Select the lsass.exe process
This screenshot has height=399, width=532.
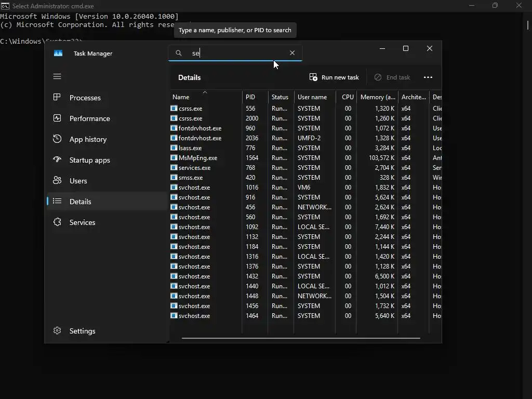[305, 148]
